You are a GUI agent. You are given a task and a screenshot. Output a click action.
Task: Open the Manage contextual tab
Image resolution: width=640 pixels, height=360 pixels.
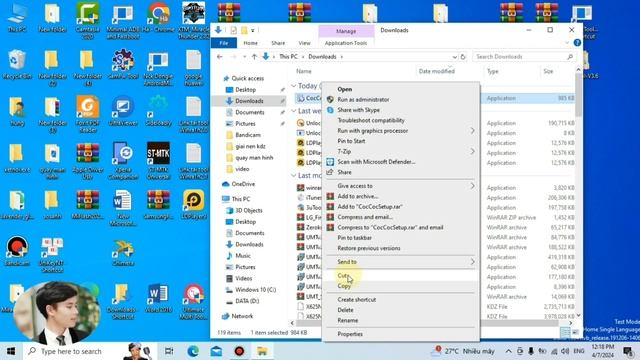pos(346,31)
